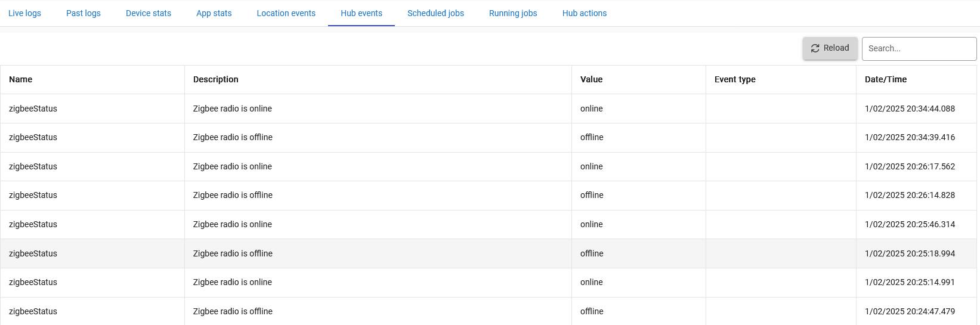Switch to the Hub actions tab
The width and height of the screenshot is (980, 325).
click(585, 13)
